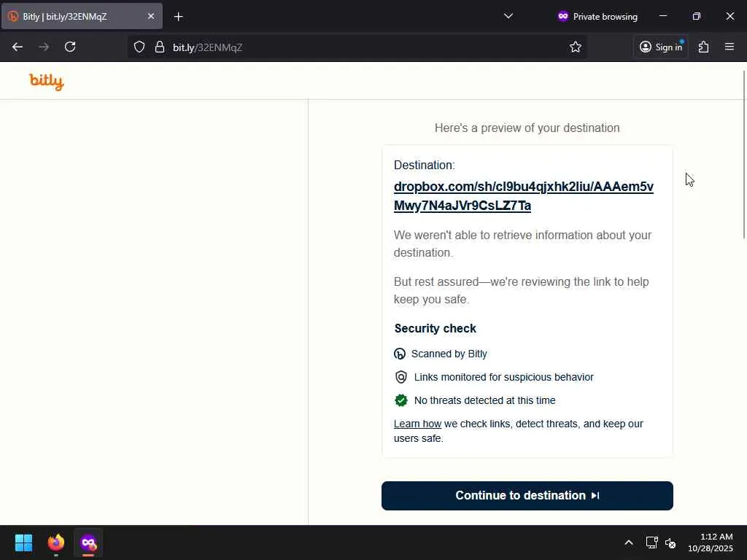Click Continue to destination button
This screenshot has height=560, width=747.
coord(527,496)
